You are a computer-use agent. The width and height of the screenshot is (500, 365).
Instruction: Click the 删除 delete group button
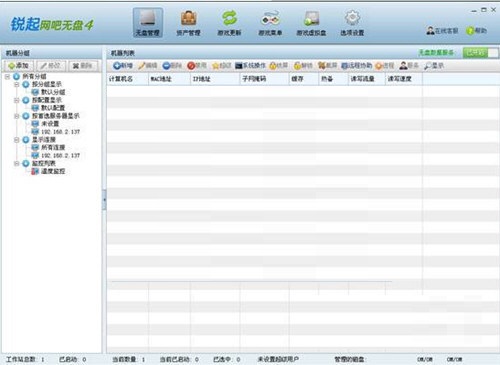(x=83, y=66)
